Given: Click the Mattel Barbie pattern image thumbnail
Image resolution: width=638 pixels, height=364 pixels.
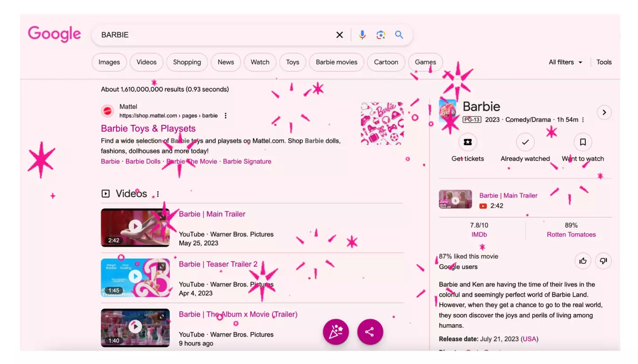Looking at the screenshot, I should (382, 124).
